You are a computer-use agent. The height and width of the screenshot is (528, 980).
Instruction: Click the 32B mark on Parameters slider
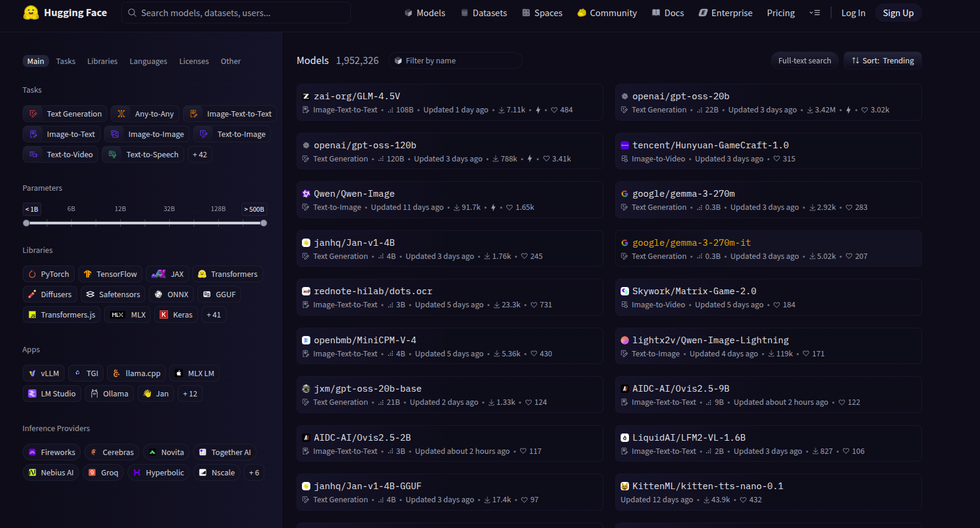(x=169, y=209)
